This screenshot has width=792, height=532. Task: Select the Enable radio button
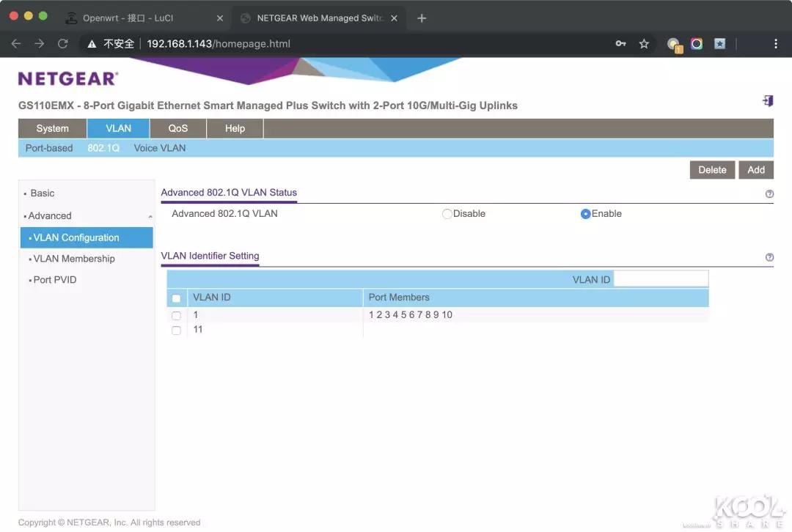pyautogui.click(x=585, y=214)
